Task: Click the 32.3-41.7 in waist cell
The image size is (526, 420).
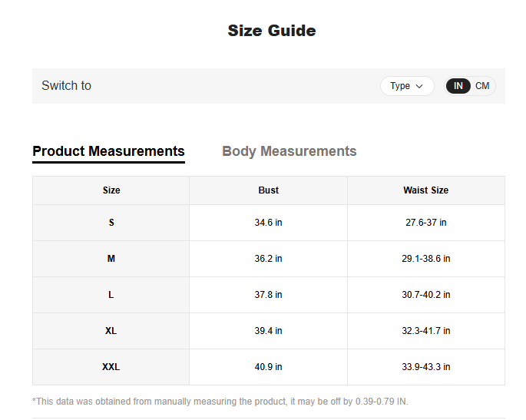Action: coord(426,331)
